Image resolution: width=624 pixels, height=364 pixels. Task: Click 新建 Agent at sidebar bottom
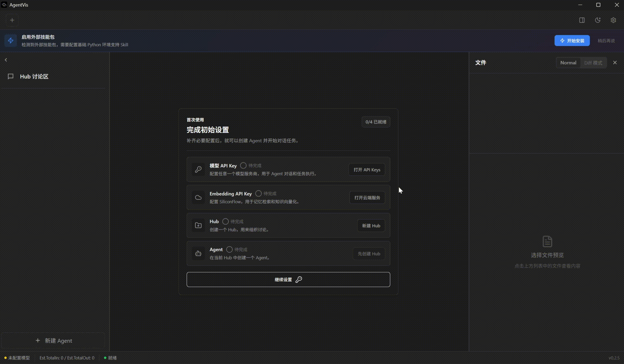click(53, 341)
